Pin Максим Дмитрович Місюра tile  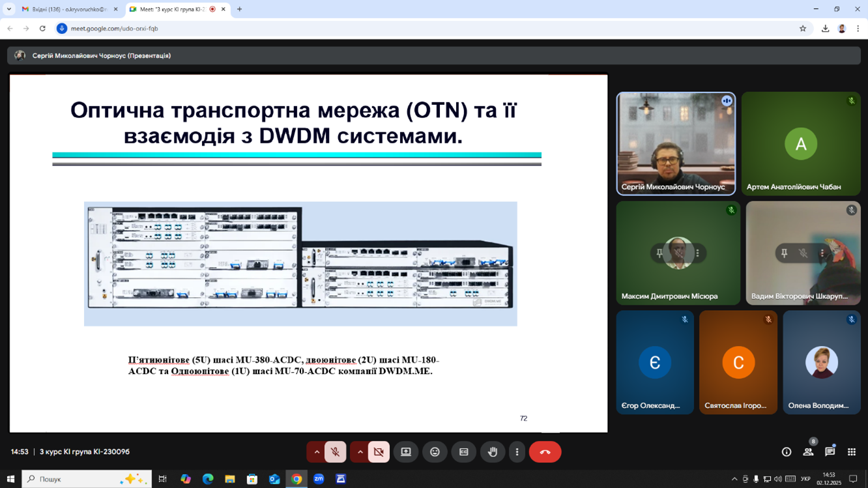[x=659, y=253]
